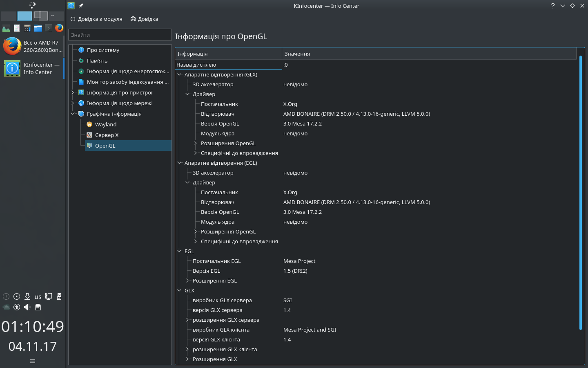The width and height of the screenshot is (588, 368).
Task: Click the Знайти search field
Action: point(120,35)
